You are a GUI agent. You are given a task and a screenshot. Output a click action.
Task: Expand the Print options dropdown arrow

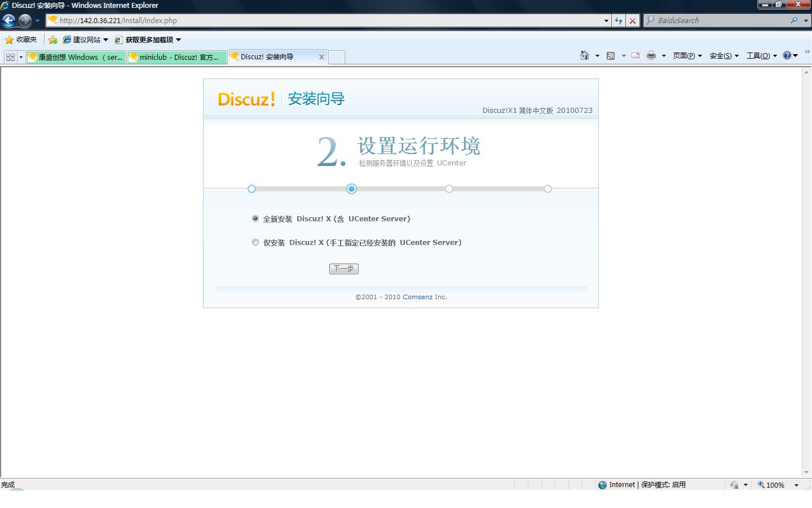pyautogui.click(x=664, y=56)
